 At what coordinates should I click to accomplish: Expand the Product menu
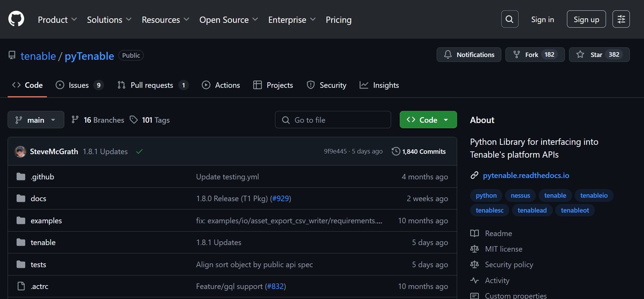57,20
